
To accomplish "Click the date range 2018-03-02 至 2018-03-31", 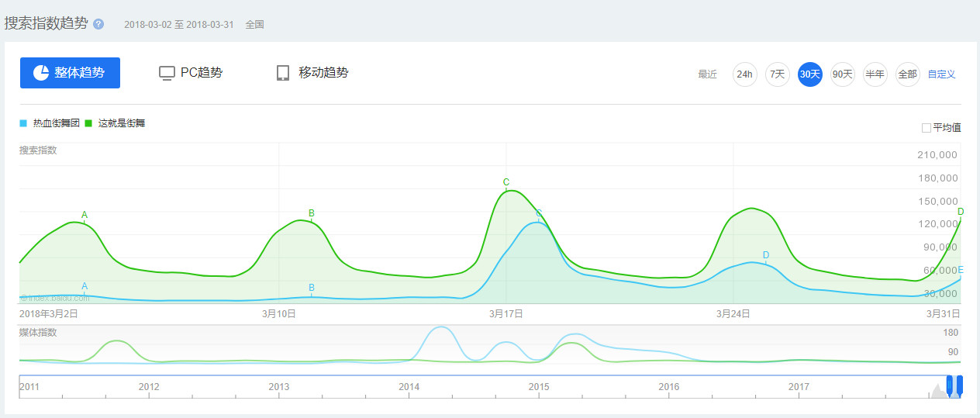I will click(178, 25).
